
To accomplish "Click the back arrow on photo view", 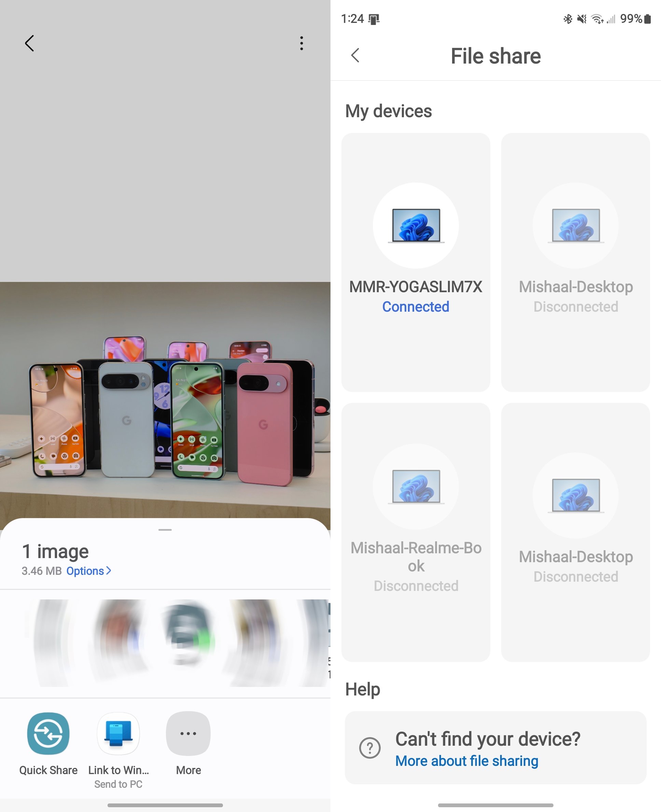I will click(29, 42).
